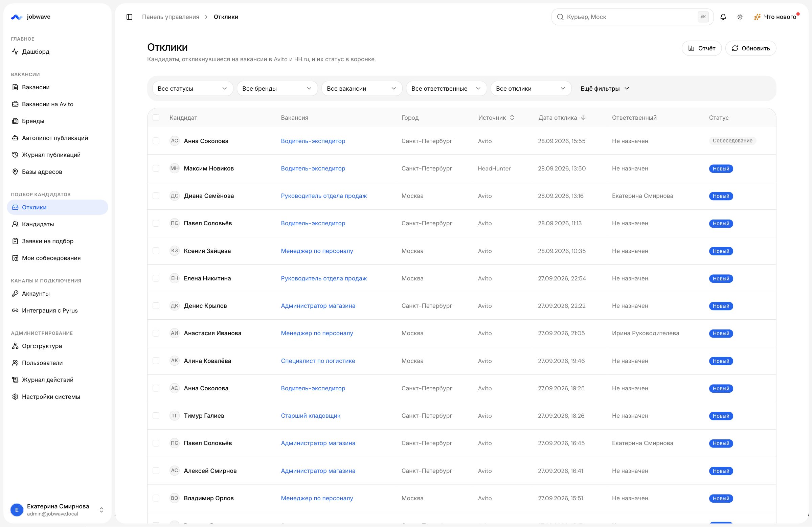The image size is (812, 527).
Task: Open Отклики in the sidebar
Action: point(57,207)
